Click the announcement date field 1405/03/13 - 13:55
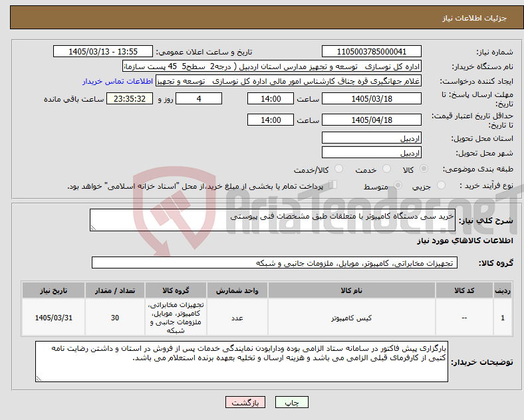The width and height of the screenshot is (524, 420). pyautogui.click(x=103, y=51)
